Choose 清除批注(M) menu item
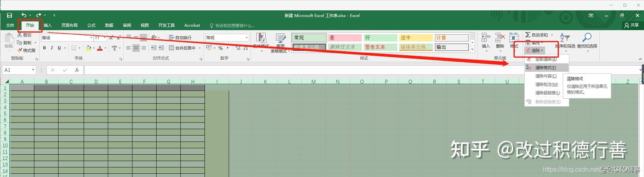Screen dimensions: 644x177 click(x=547, y=84)
